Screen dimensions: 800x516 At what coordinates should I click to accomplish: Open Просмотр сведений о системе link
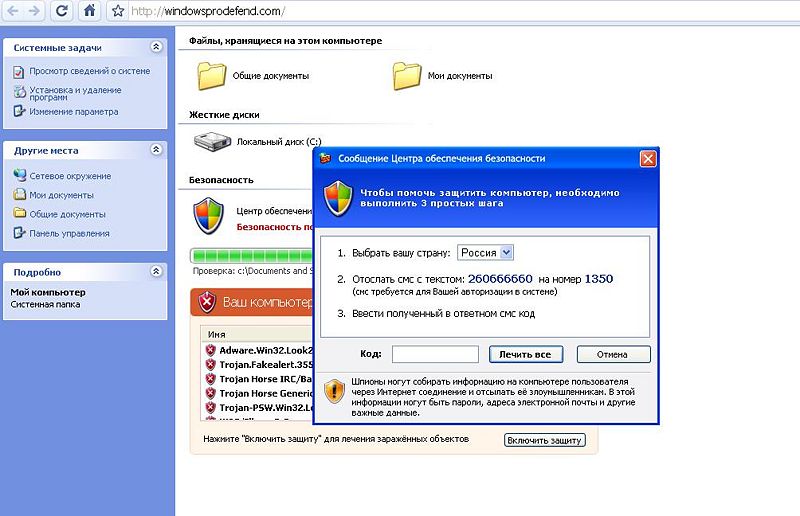click(89, 71)
